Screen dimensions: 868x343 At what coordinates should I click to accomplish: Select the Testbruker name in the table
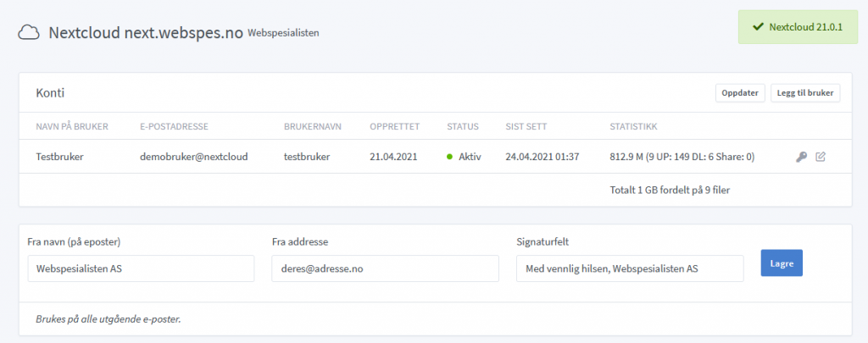point(61,157)
